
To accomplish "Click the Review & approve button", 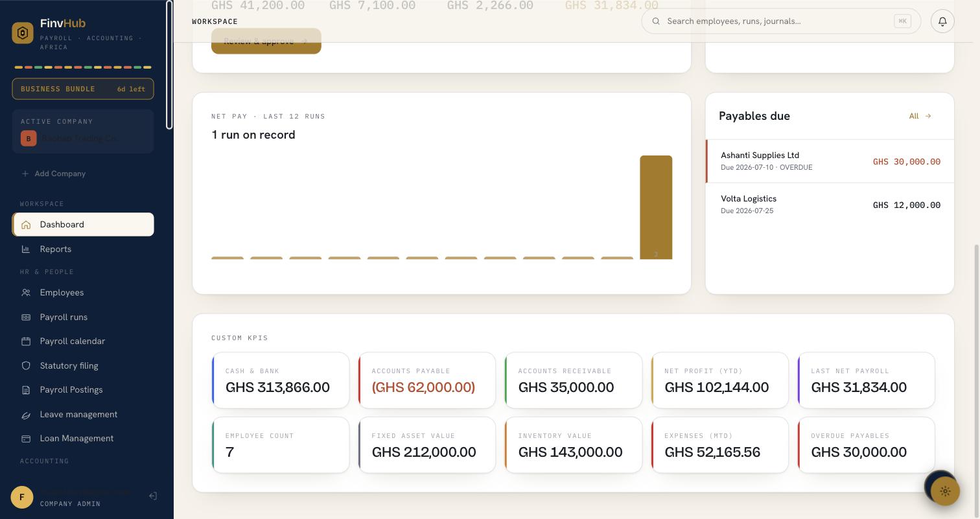I will coord(266,41).
